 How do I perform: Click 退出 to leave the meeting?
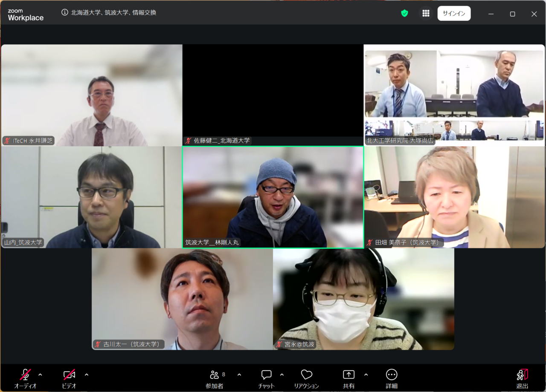pyautogui.click(x=522, y=378)
